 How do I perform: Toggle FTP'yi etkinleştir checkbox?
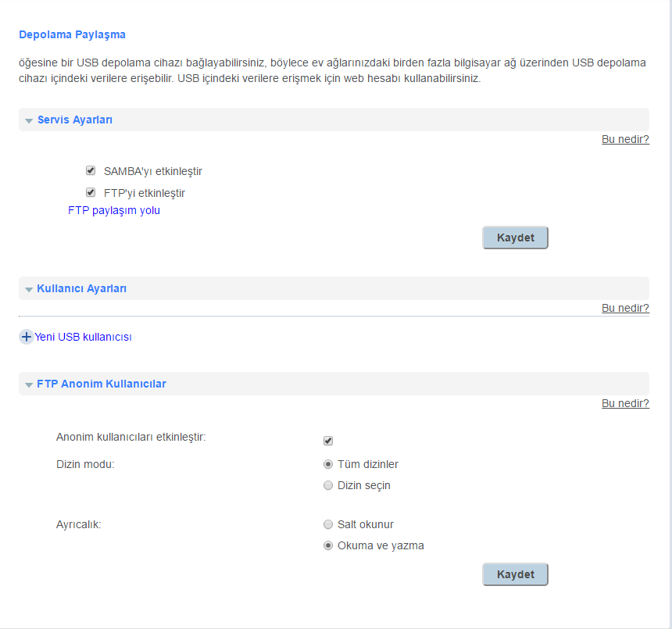click(x=91, y=192)
